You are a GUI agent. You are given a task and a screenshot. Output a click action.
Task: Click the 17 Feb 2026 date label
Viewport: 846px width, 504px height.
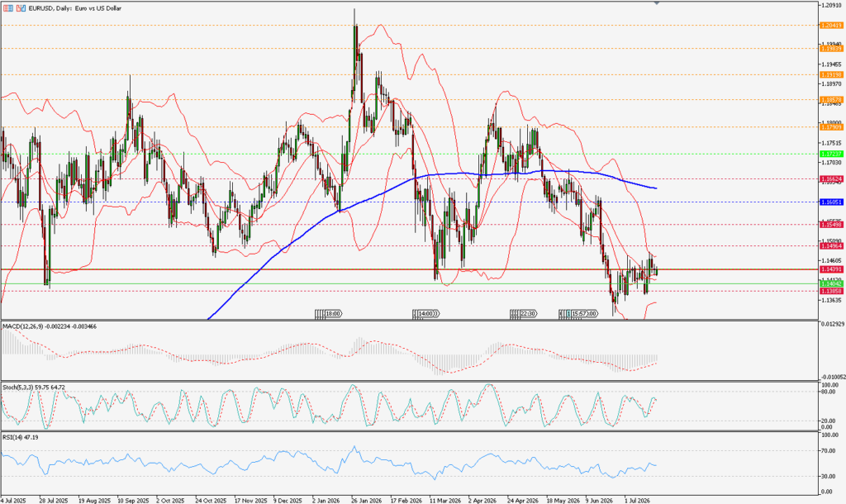pyautogui.click(x=406, y=501)
